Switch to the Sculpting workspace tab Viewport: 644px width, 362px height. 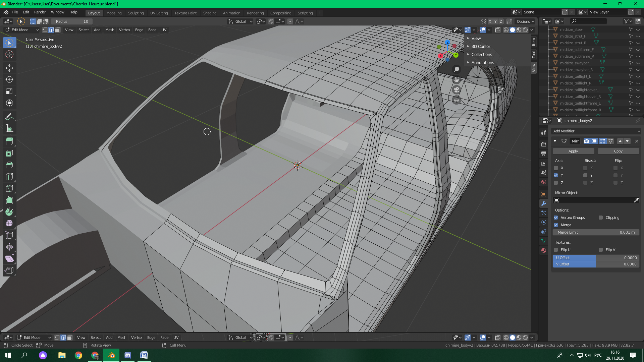click(136, 13)
